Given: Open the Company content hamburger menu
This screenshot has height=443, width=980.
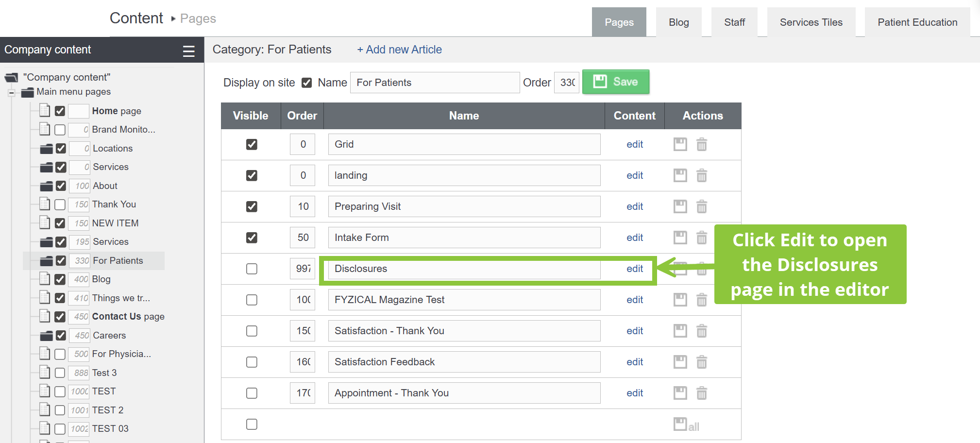Looking at the screenshot, I should point(189,51).
